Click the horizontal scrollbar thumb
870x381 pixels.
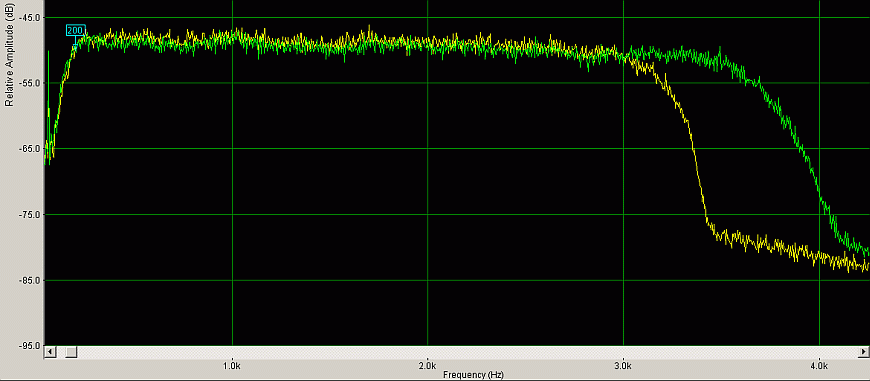(71, 352)
